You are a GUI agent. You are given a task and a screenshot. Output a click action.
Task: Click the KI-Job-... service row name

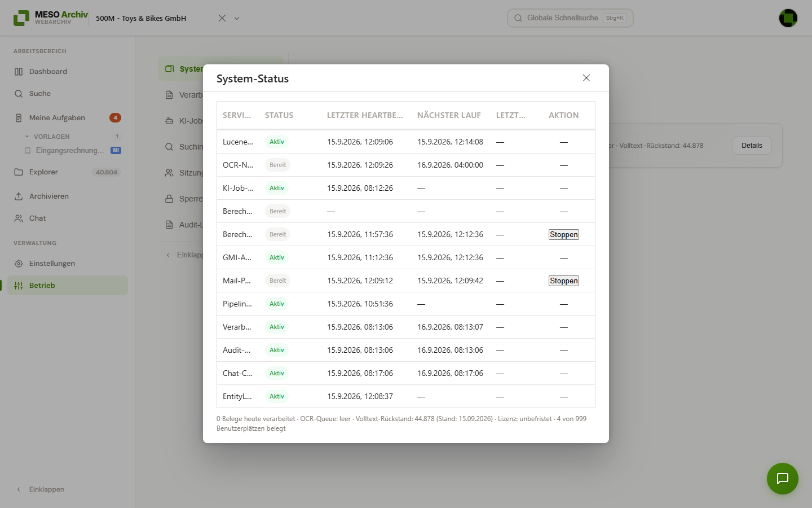(238, 188)
